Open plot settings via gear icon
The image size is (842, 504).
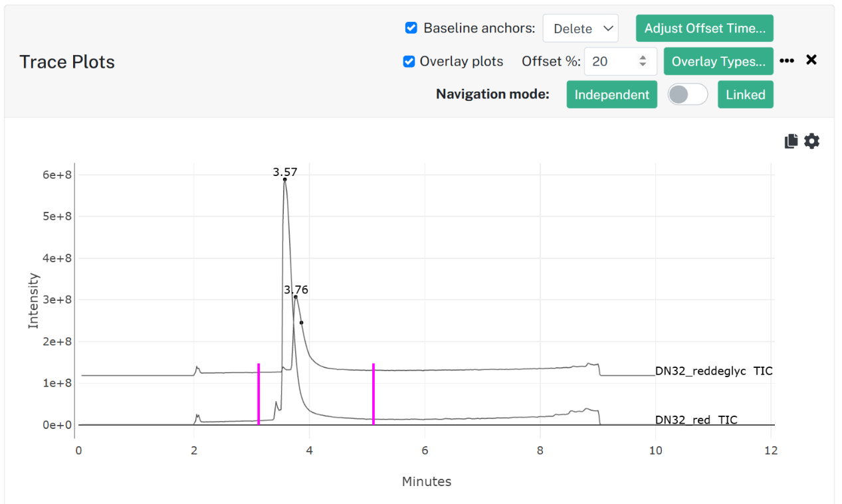811,141
